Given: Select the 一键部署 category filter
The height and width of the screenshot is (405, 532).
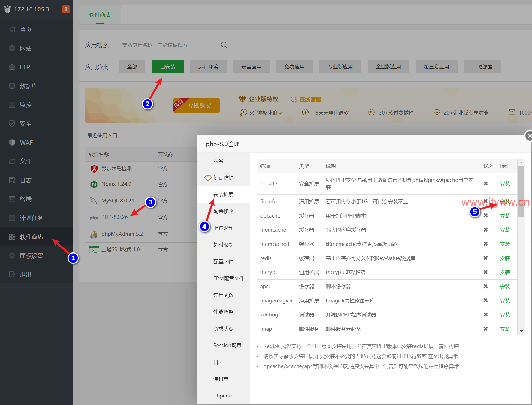Looking at the screenshot, I should [482, 67].
